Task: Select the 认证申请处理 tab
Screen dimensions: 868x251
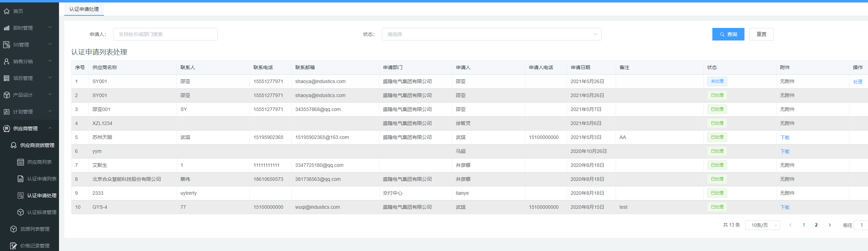Action: point(84,9)
